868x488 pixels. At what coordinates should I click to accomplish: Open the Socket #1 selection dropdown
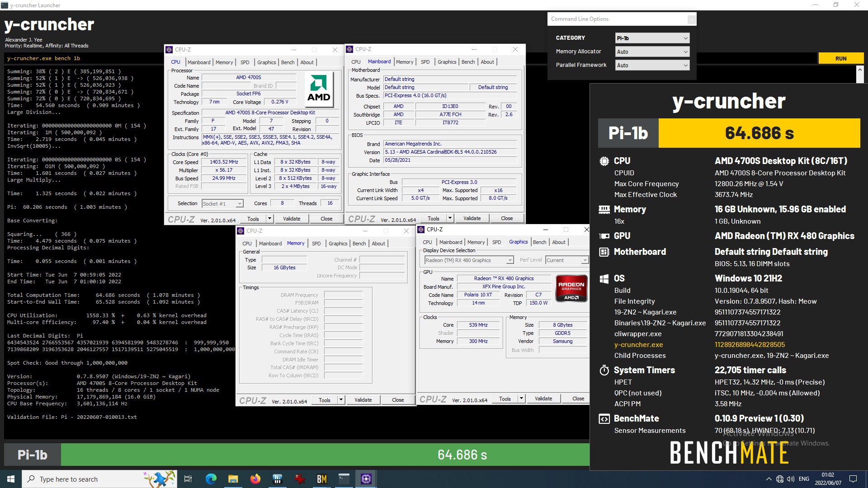point(222,203)
